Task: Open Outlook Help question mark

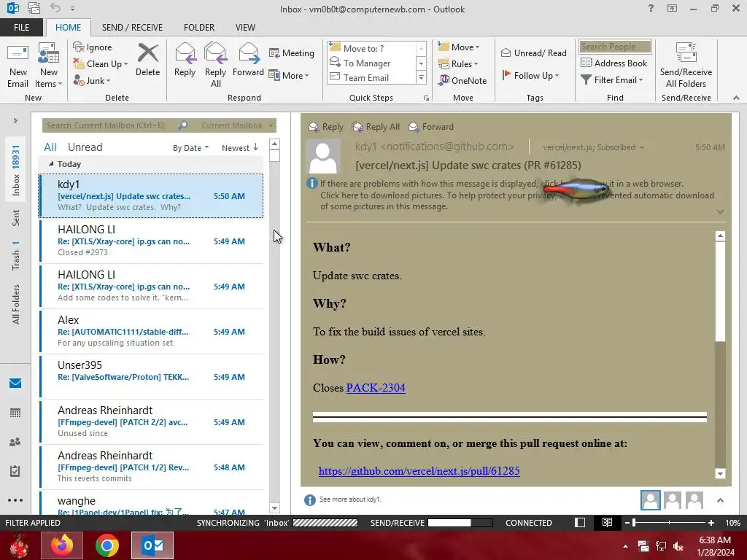Action: [x=651, y=8]
